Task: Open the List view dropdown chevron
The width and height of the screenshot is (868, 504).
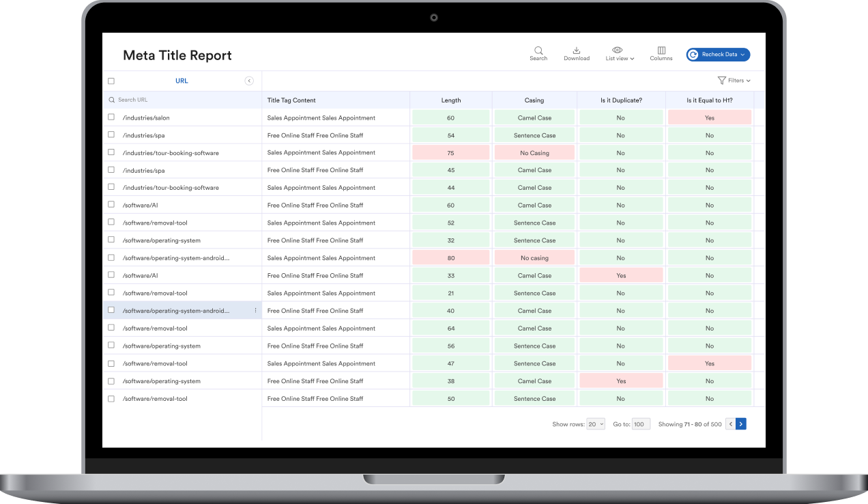Action: (633, 59)
